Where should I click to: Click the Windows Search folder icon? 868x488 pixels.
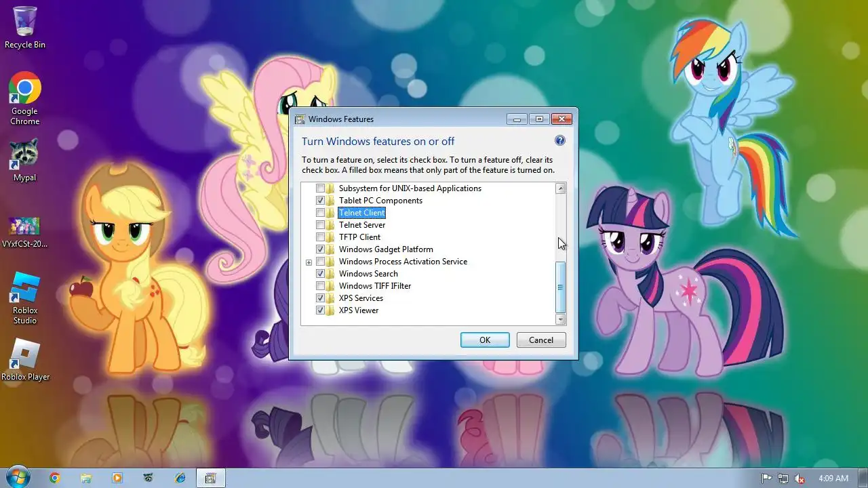coord(330,274)
